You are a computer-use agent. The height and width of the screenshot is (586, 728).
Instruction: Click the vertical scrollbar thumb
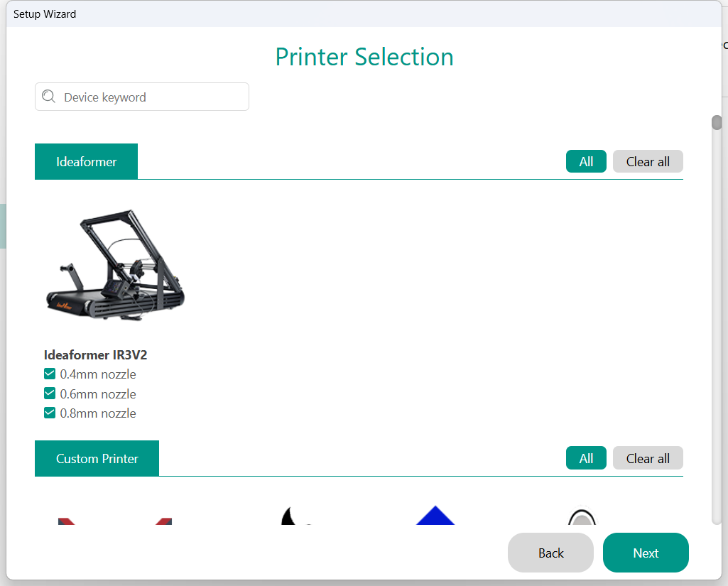pyautogui.click(x=717, y=123)
